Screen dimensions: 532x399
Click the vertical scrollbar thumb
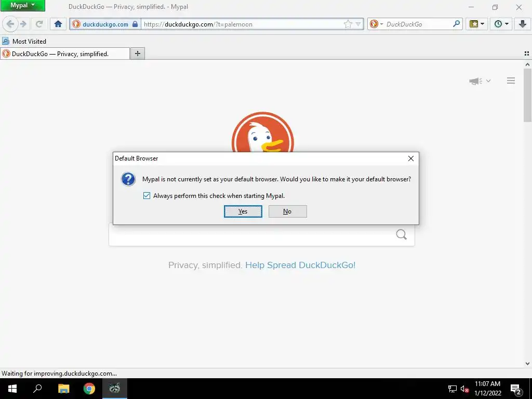click(527, 95)
